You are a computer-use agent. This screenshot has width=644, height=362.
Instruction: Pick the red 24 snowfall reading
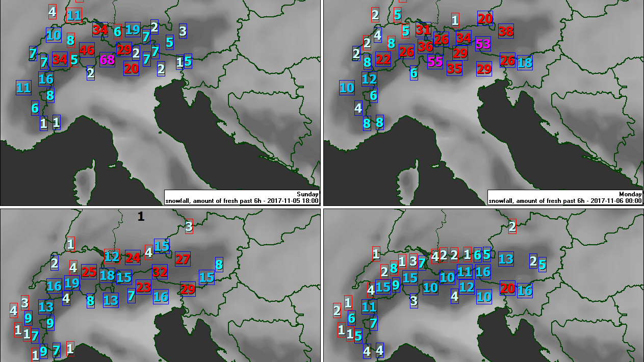(x=133, y=257)
